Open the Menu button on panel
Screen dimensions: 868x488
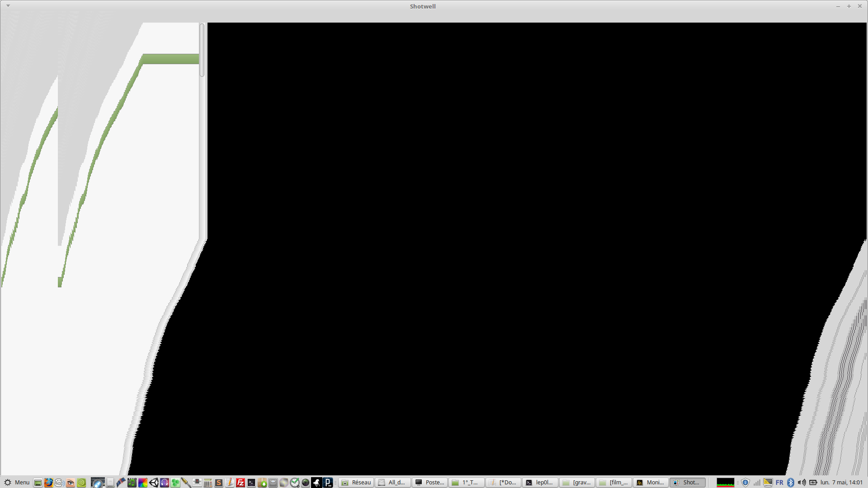[17, 483]
